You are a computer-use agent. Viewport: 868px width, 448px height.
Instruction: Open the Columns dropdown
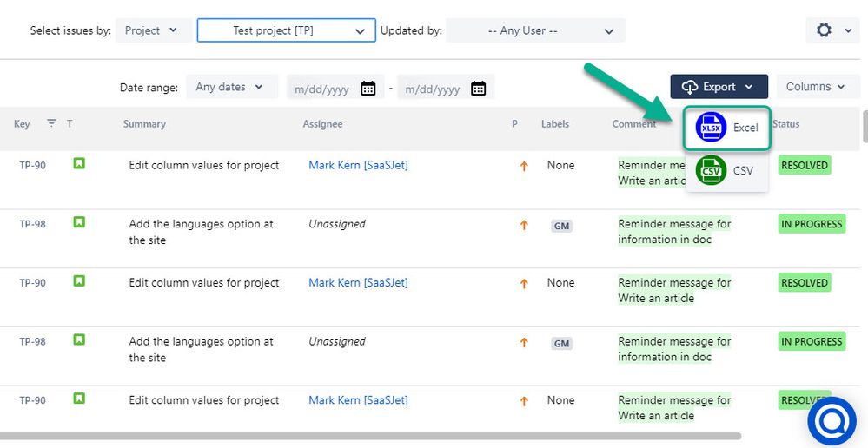[x=815, y=87]
